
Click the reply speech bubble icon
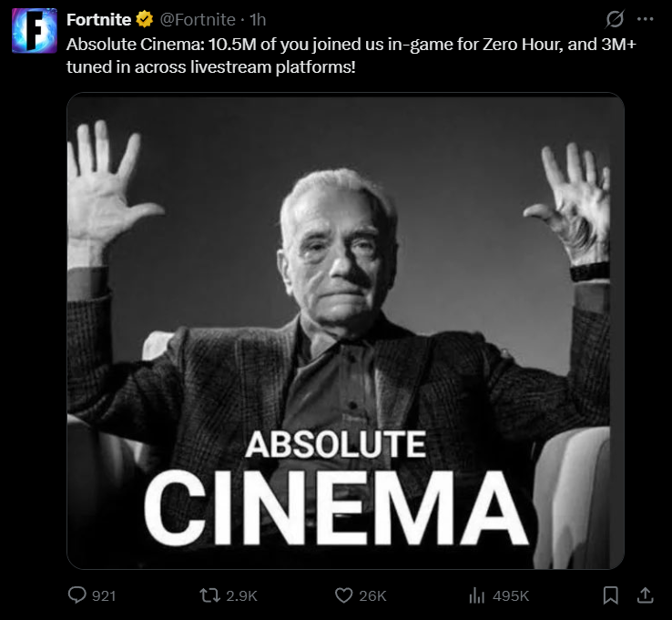pyautogui.click(x=77, y=595)
